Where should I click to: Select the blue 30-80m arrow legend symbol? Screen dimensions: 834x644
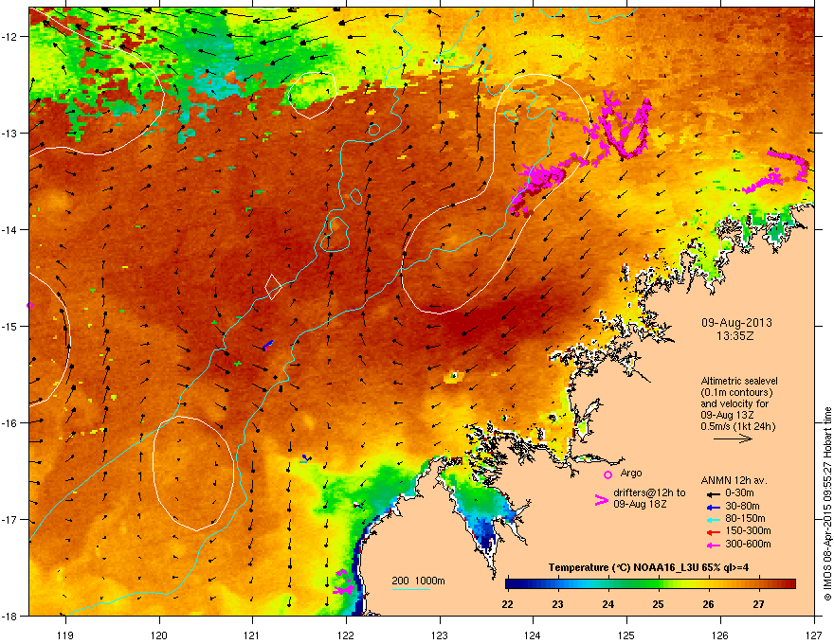pos(712,507)
